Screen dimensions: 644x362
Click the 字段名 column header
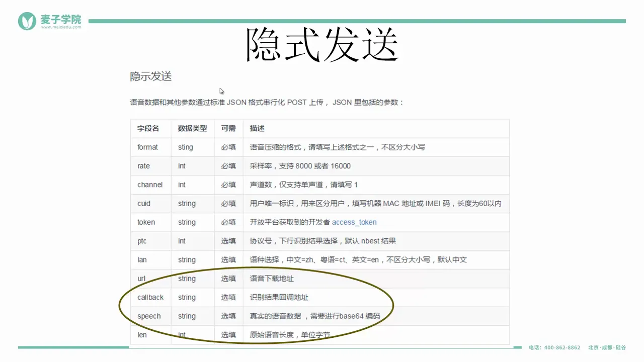pos(148,129)
